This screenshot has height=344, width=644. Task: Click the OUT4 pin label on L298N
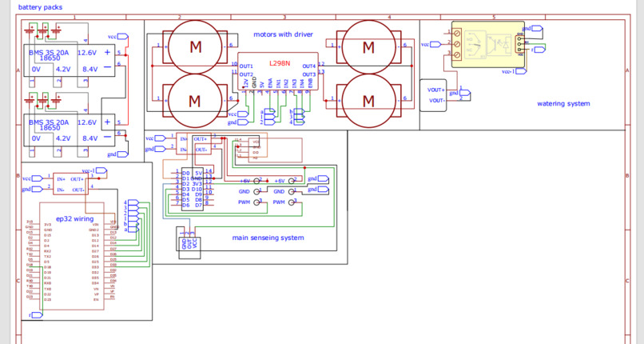309,66
